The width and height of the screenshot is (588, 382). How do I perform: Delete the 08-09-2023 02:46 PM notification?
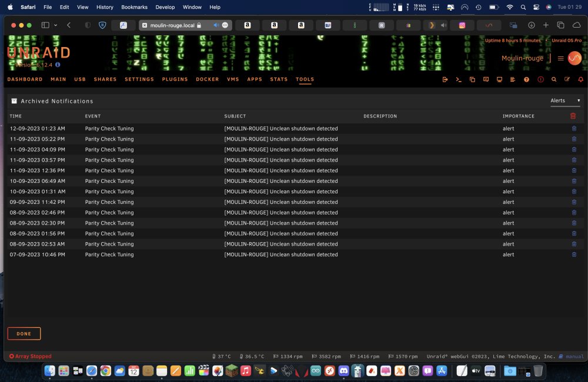click(x=574, y=213)
